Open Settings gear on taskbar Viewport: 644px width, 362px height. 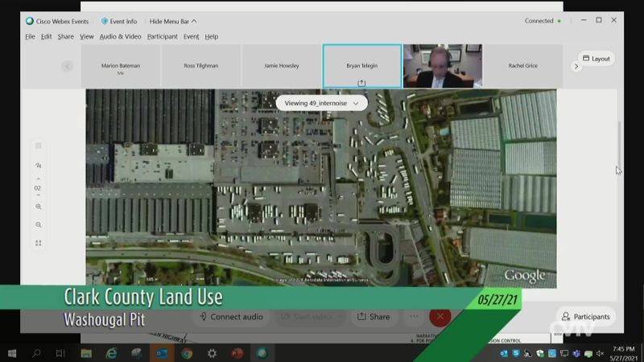[x=212, y=353]
